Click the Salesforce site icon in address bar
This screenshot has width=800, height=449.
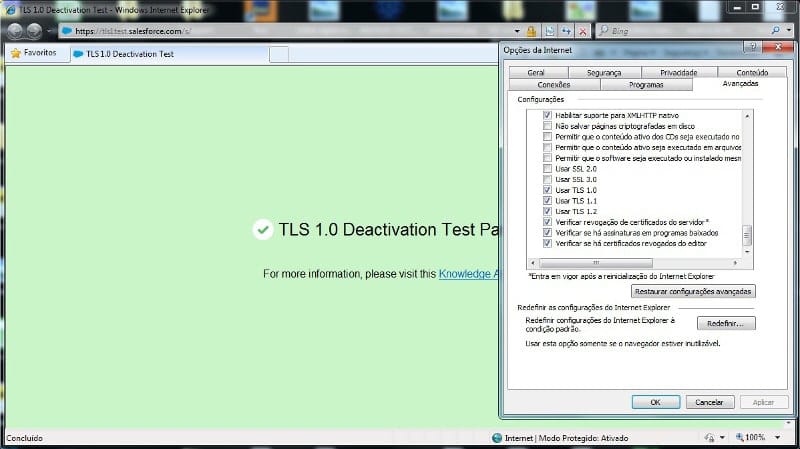coord(66,31)
